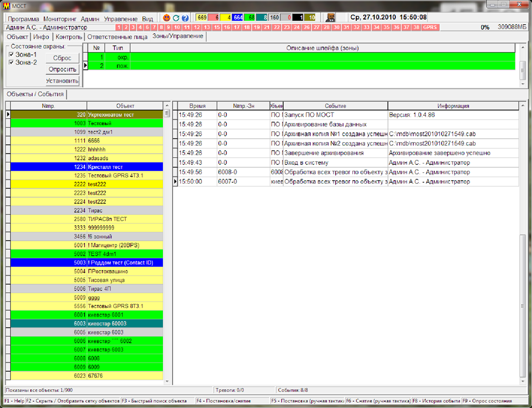The image size is (532, 408).
Task: Select event row Запуск ПО МОСТ
Action: 349,115
